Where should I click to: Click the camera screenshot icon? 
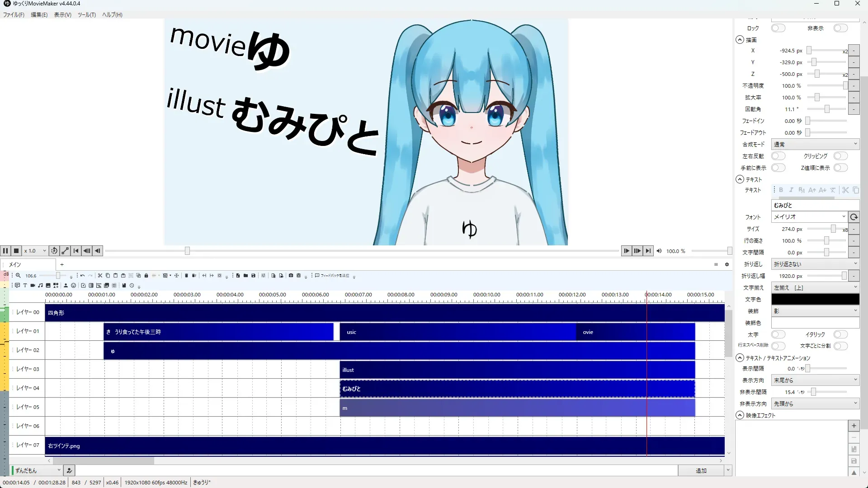click(291, 276)
